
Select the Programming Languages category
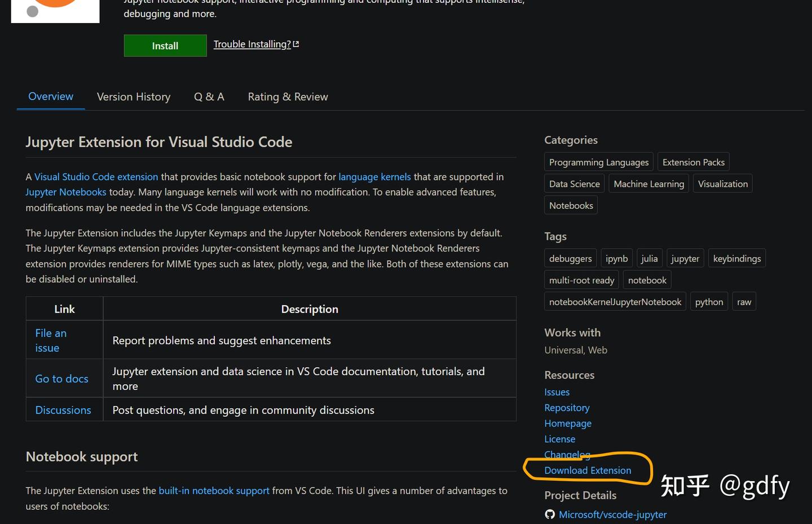[599, 162]
